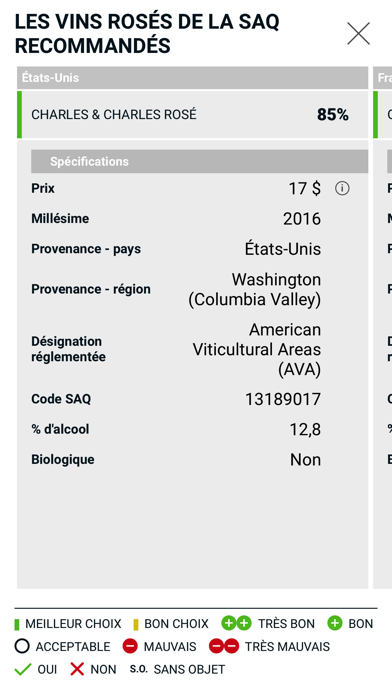Close the recommended rosé wines panel
Image resolution: width=392 pixels, height=696 pixels.
(358, 34)
